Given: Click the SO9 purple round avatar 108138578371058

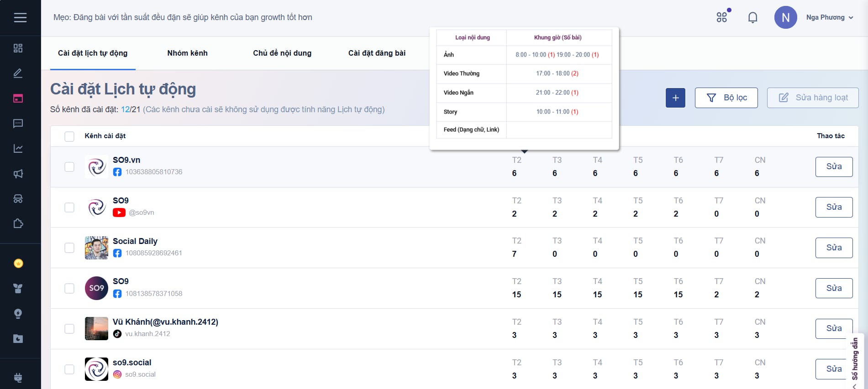Looking at the screenshot, I should pos(96,288).
